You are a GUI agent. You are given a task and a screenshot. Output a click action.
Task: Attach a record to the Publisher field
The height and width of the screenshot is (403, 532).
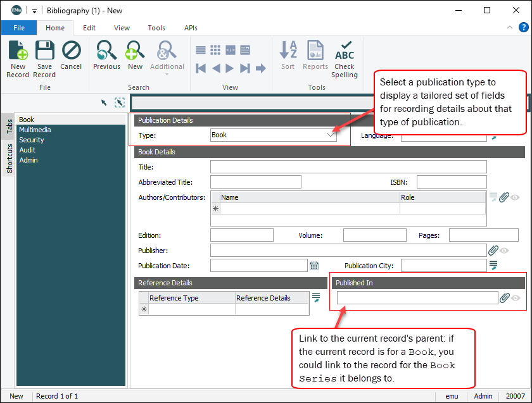pos(493,251)
